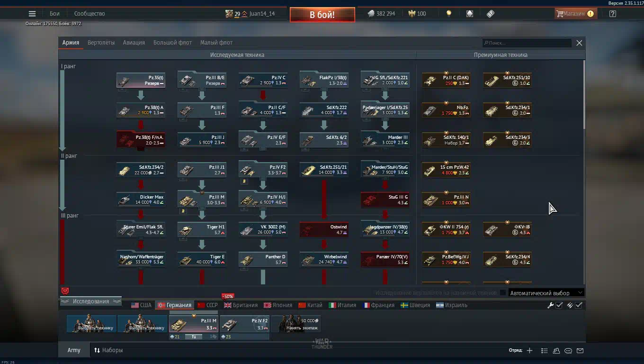
Task: Click the В бой! battle button
Action: click(x=322, y=15)
